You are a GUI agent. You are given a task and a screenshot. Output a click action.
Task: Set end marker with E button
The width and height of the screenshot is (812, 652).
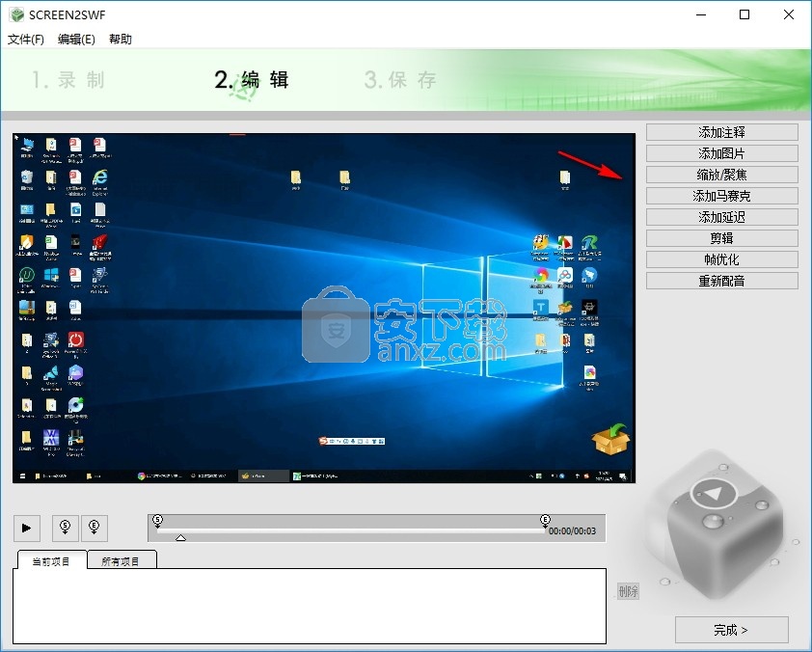[x=94, y=528]
